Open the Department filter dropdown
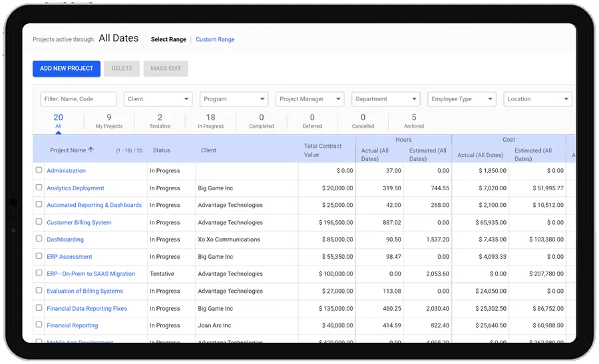The image size is (599, 364). [x=386, y=99]
